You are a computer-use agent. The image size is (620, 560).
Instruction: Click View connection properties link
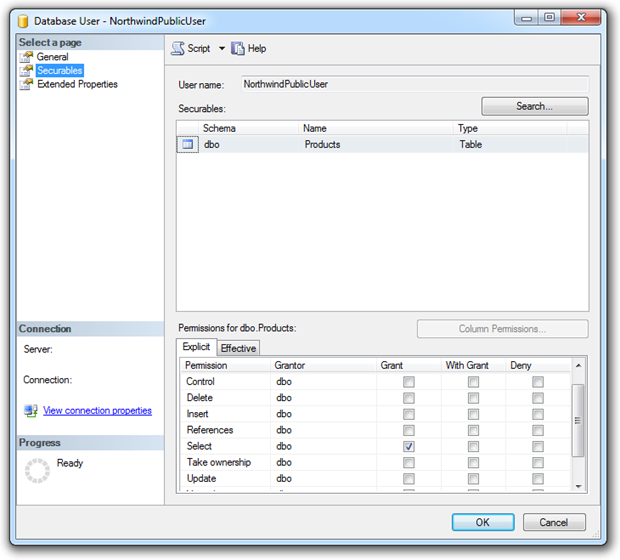pos(97,411)
